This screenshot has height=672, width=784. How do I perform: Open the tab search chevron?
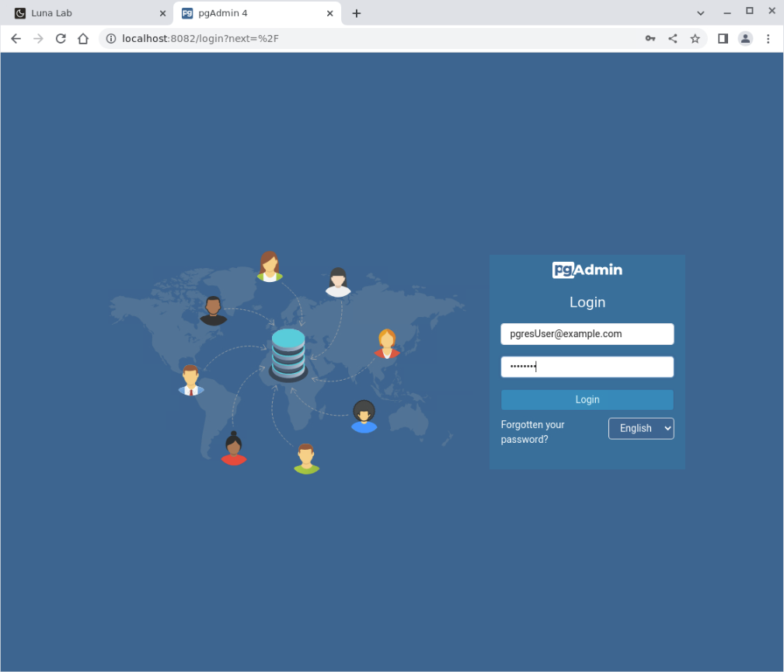coord(701,13)
